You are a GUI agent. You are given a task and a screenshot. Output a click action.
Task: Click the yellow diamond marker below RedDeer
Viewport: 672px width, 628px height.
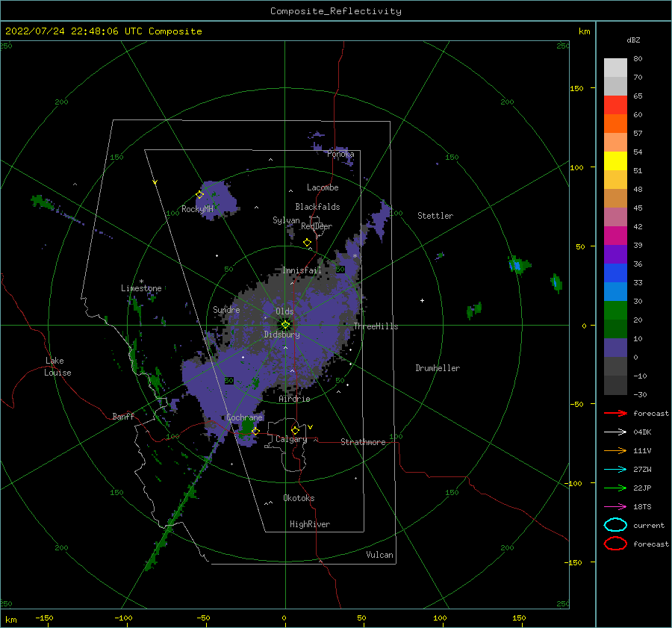[x=308, y=243]
